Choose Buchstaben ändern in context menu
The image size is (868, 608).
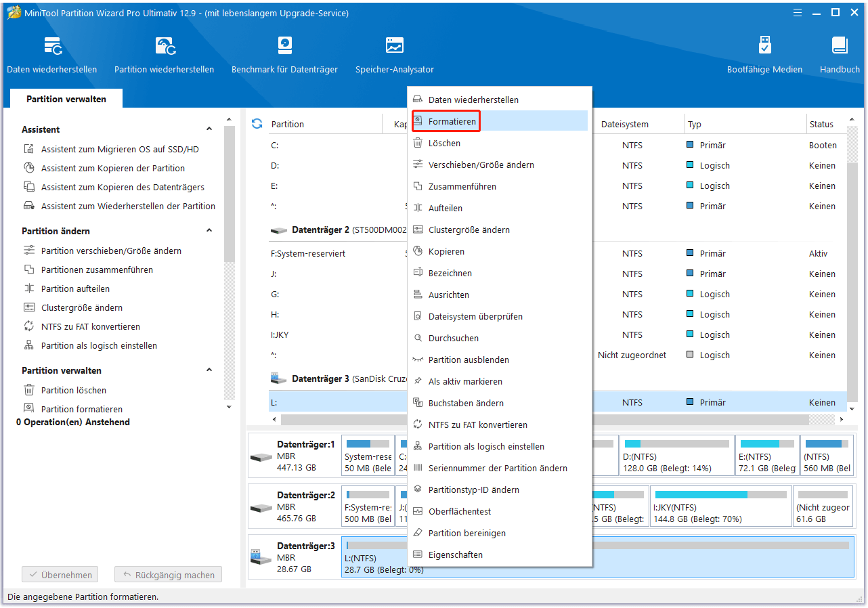[500, 403]
